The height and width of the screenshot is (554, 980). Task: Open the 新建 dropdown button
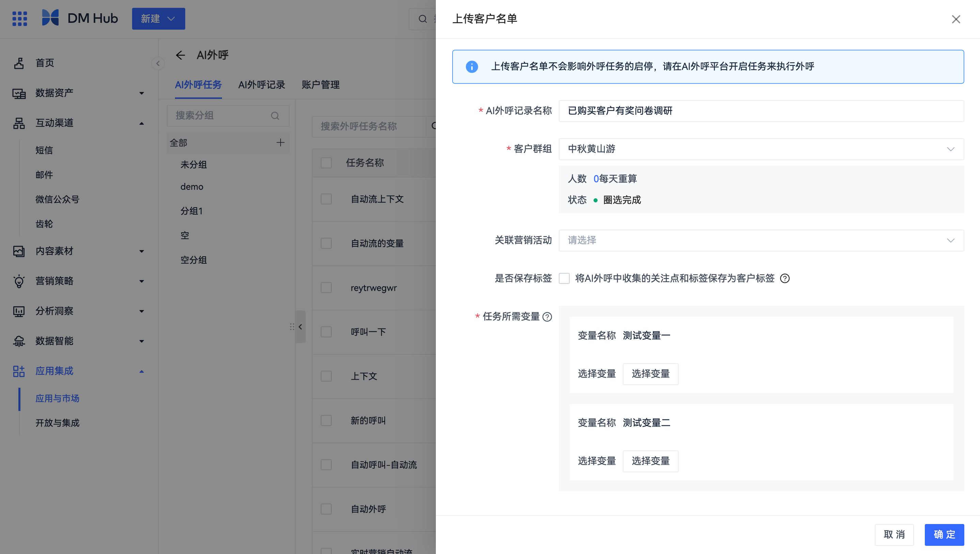[158, 19]
